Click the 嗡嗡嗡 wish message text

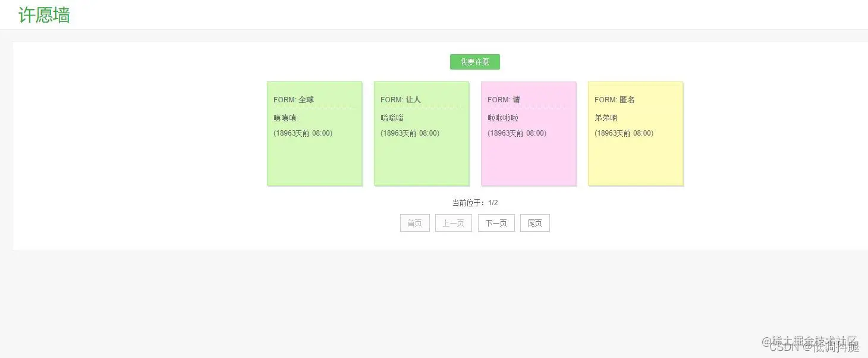391,117
